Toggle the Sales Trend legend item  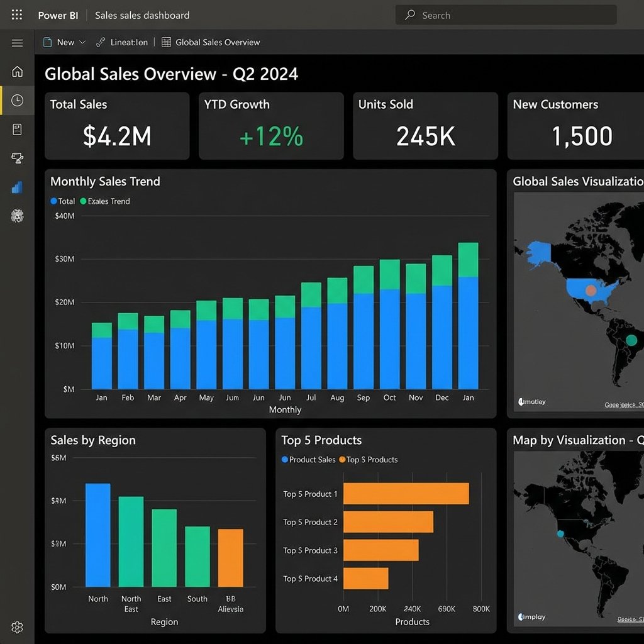[x=107, y=201]
